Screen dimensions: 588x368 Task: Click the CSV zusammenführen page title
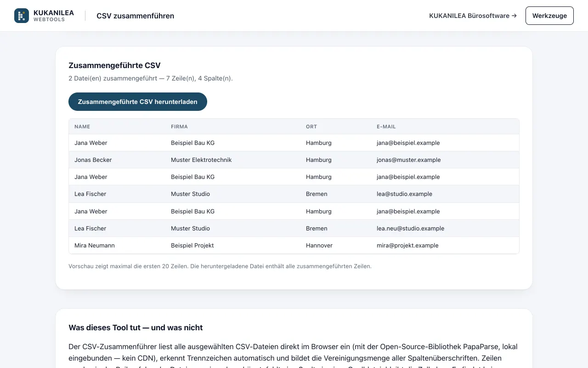tap(135, 16)
